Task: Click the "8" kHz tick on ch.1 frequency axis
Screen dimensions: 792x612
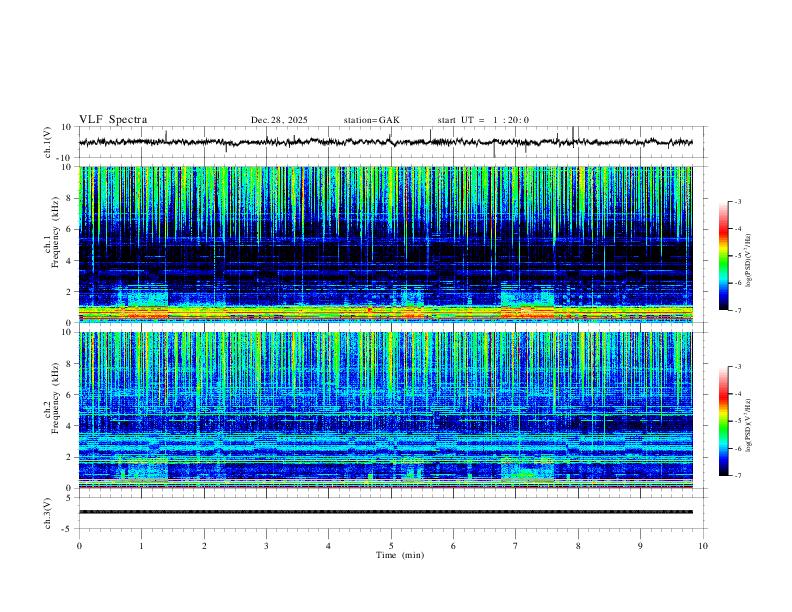Action: pos(70,198)
